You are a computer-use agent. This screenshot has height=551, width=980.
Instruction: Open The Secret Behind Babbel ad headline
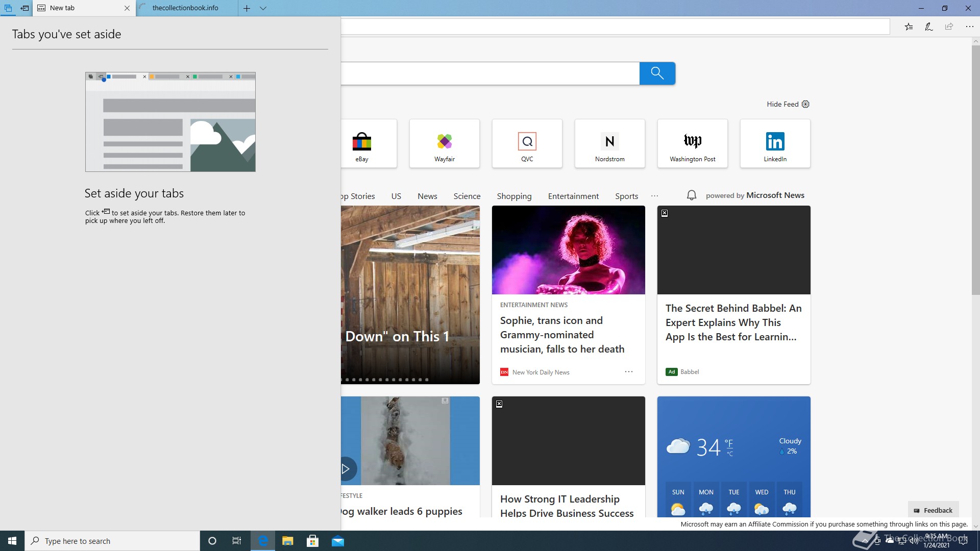(x=733, y=322)
